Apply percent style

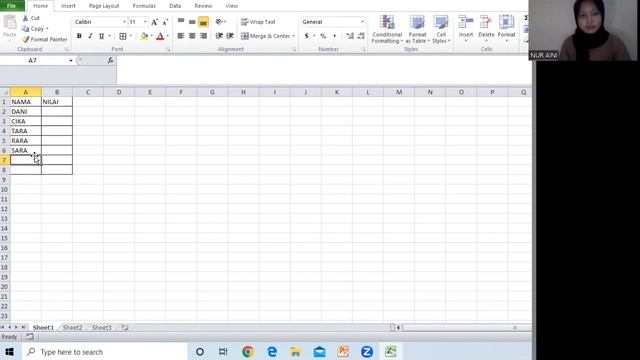pos(323,36)
